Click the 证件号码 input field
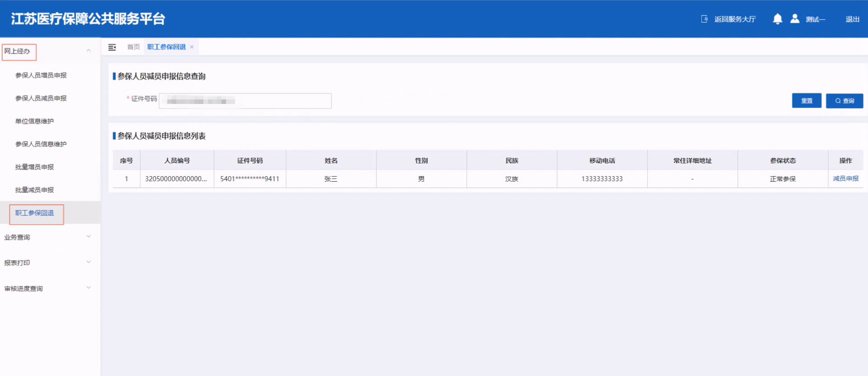The width and height of the screenshot is (868, 376). [245, 101]
